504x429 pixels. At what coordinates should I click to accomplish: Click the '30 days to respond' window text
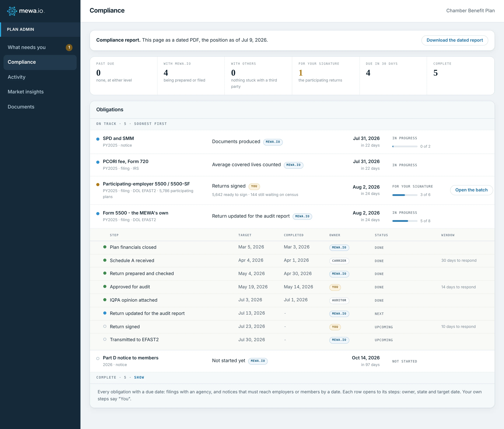coord(459,261)
